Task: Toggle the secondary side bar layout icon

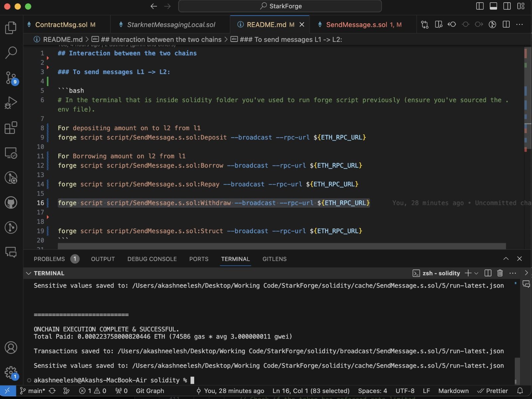Action: pos(507,6)
